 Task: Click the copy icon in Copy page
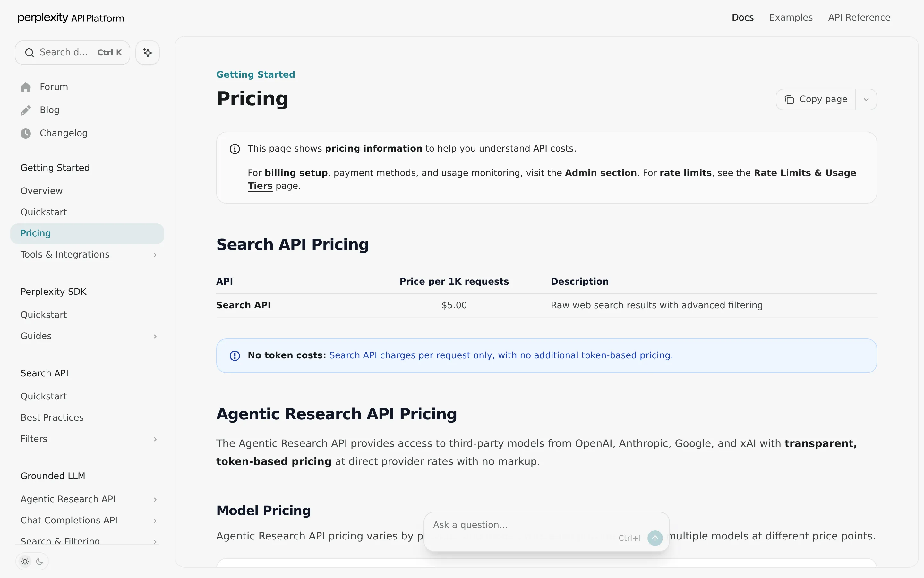789,100
